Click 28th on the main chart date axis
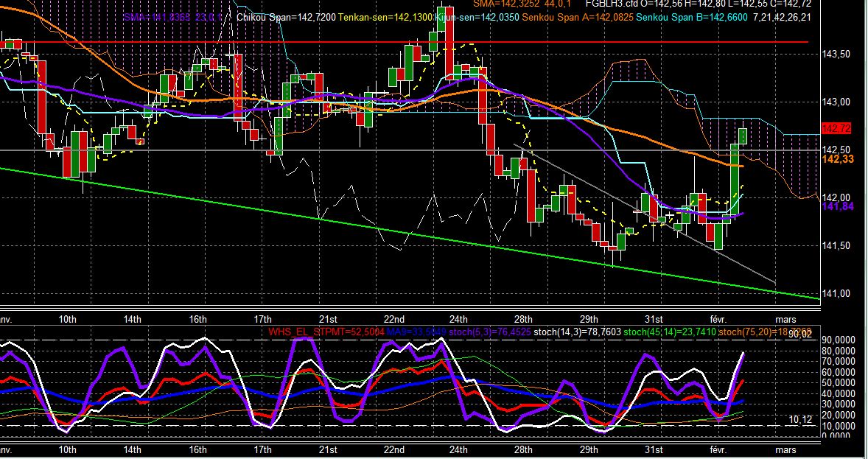The height and width of the screenshot is (459, 868). tap(523, 320)
